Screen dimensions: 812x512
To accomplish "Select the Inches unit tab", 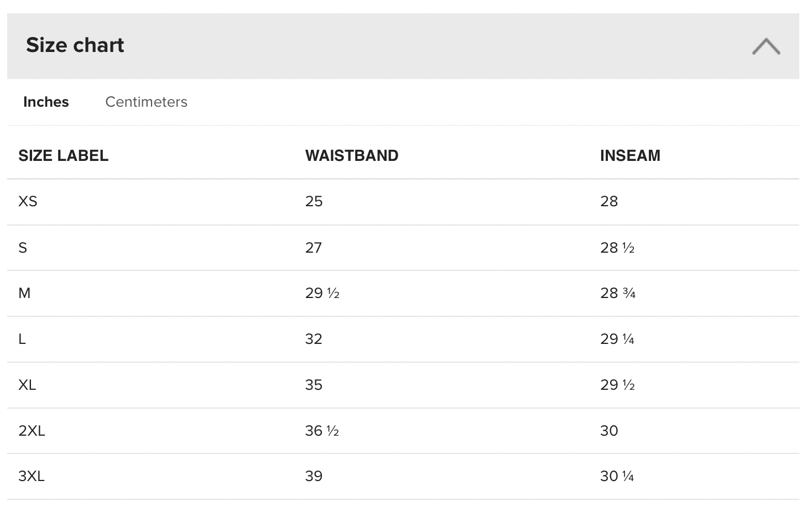I will pos(46,102).
